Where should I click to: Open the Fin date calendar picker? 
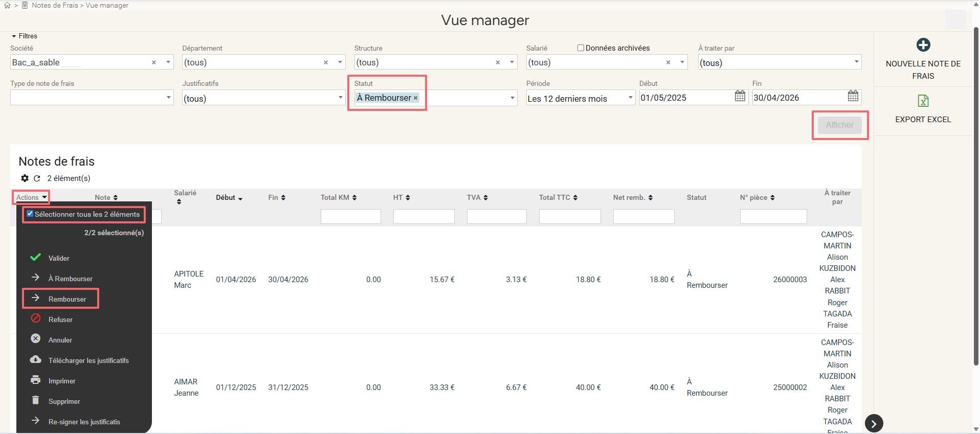(x=853, y=96)
